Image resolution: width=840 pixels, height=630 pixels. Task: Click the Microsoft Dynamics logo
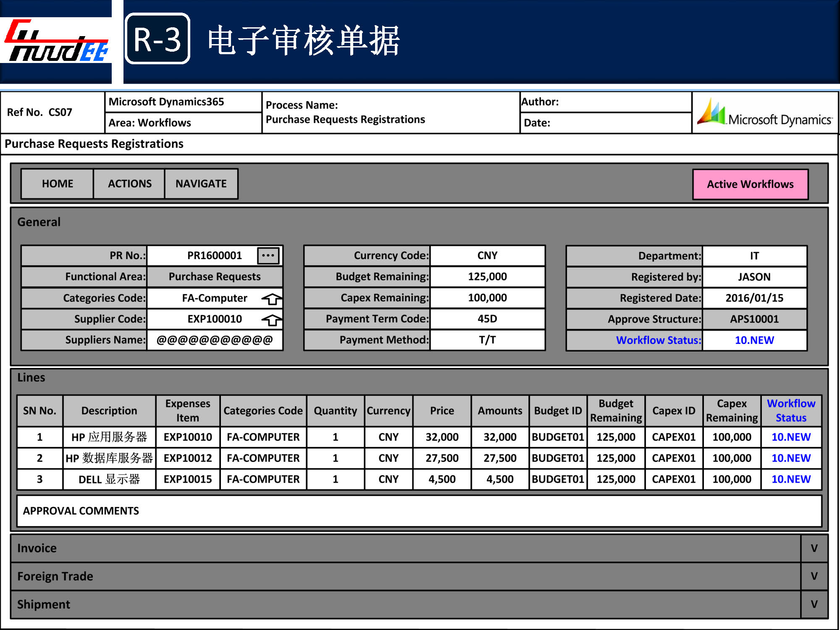pyautogui.click(x=764, y=113)
